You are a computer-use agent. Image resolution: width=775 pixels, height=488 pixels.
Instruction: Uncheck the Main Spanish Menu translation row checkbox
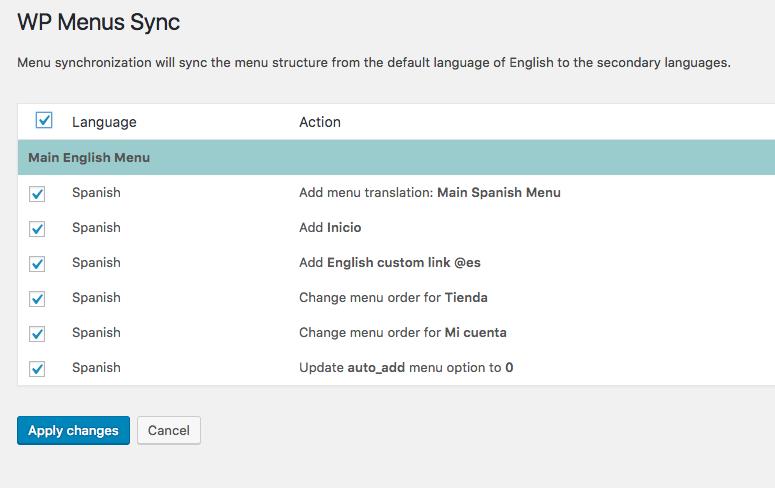pos(38,193)
